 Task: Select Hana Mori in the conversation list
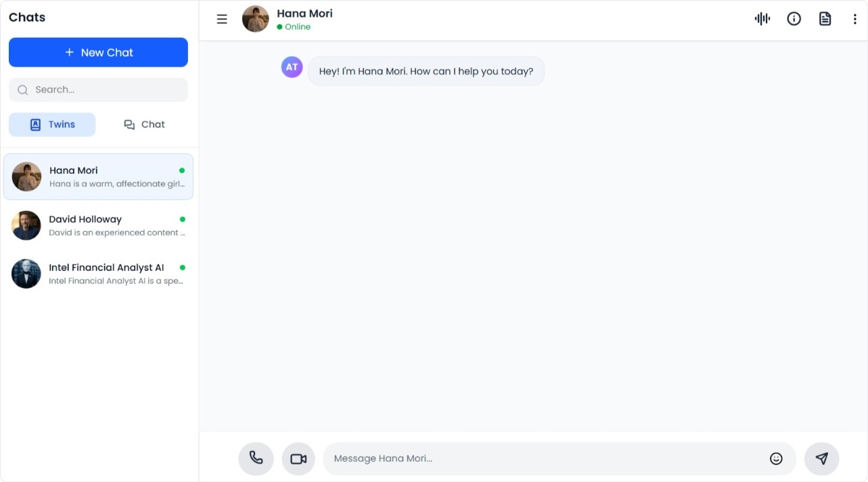[x=98, y=176]
